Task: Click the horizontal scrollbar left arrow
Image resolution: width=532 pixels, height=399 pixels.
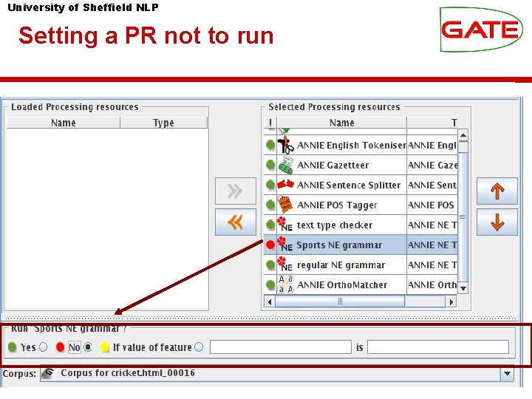Action: [x=270, y=301]
